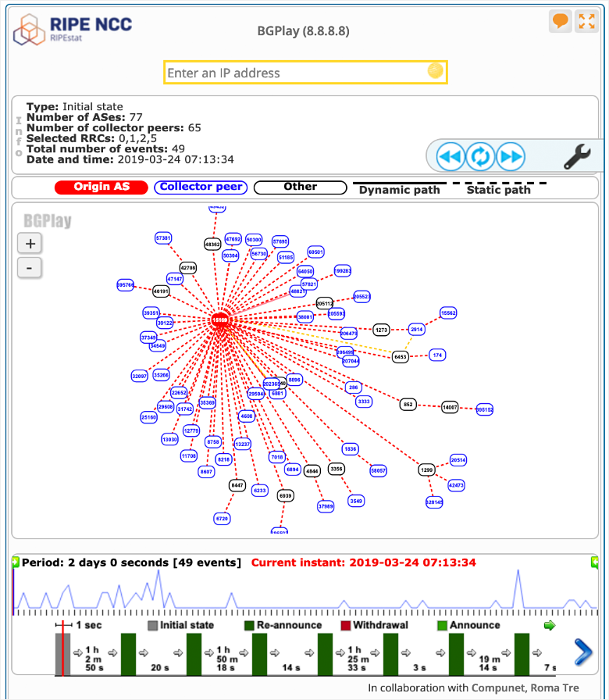609x700 pixels.
Task: Click the Other legend label
Action: point(301,187)
